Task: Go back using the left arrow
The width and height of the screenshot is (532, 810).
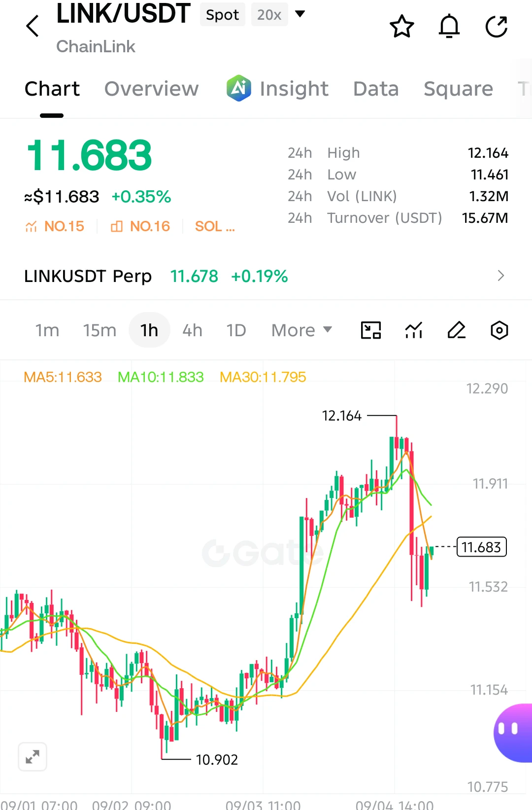Action: tap(33, 26)
